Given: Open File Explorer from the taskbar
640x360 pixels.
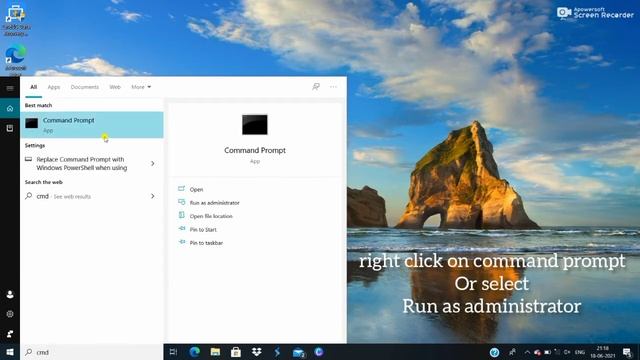Looking at the screenshot, I should [x=215, y=352].
